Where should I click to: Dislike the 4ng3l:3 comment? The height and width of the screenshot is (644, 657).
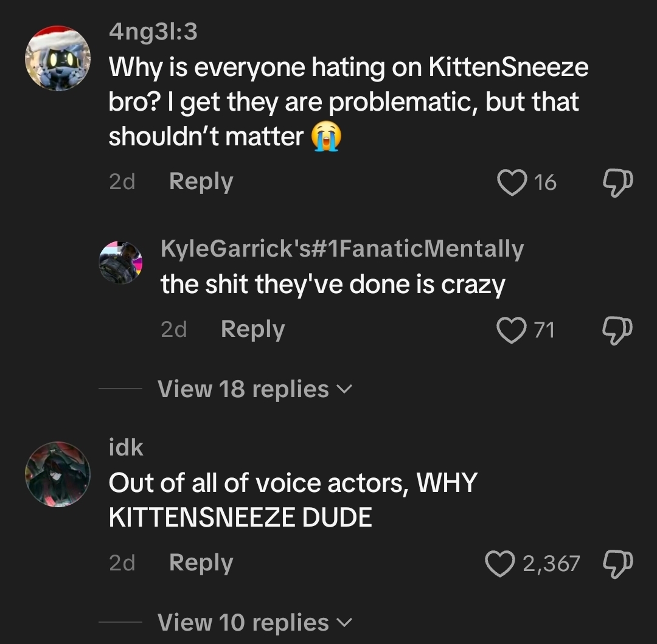click(x=618, y=182)
